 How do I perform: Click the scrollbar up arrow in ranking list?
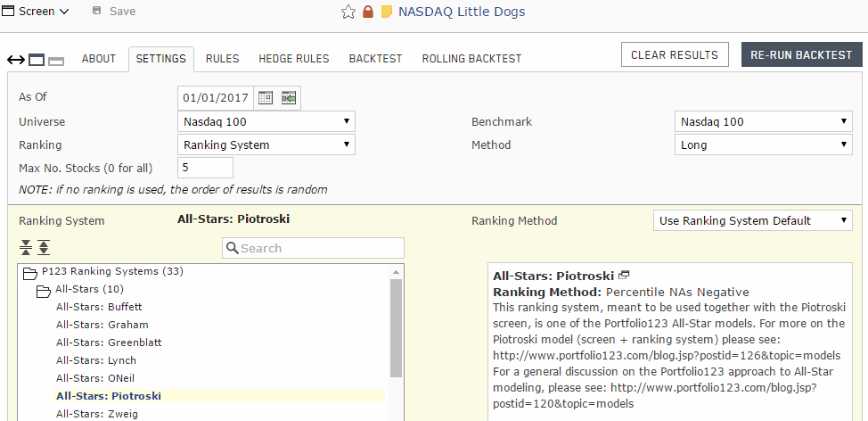(x=396, y=271)
